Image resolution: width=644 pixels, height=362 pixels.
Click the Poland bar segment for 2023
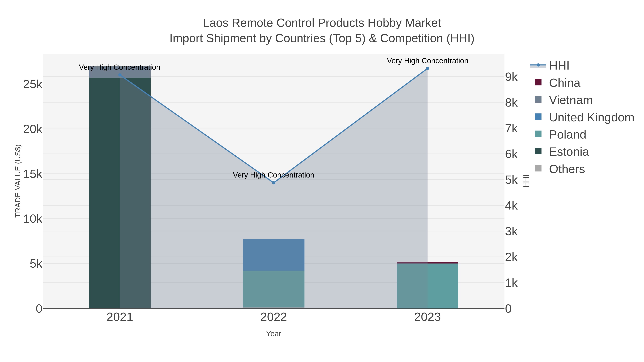click(428, 286)
